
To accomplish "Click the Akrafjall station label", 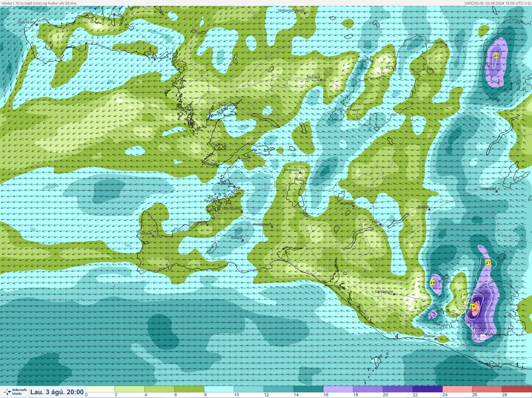I will tap(211, 164).
